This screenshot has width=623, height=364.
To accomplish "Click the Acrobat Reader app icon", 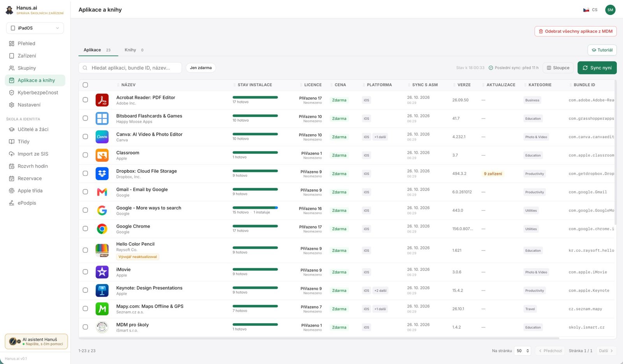I will (x=102, y=100).
